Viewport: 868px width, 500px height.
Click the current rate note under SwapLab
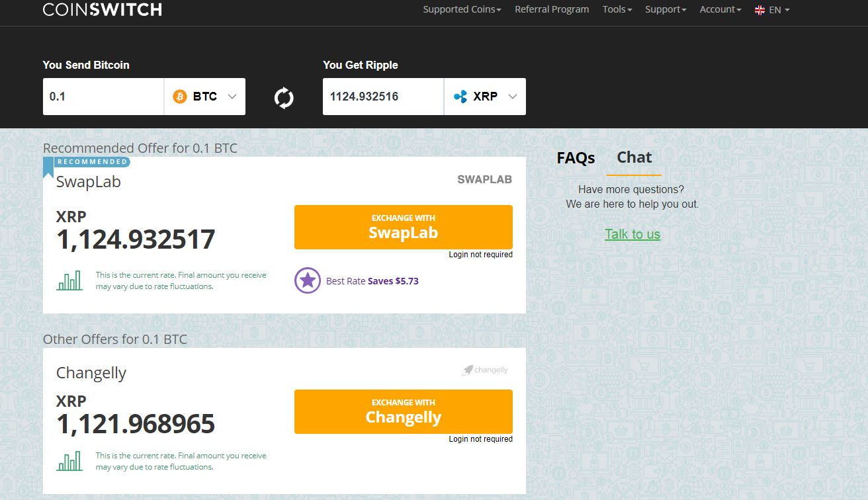[181, 280]
